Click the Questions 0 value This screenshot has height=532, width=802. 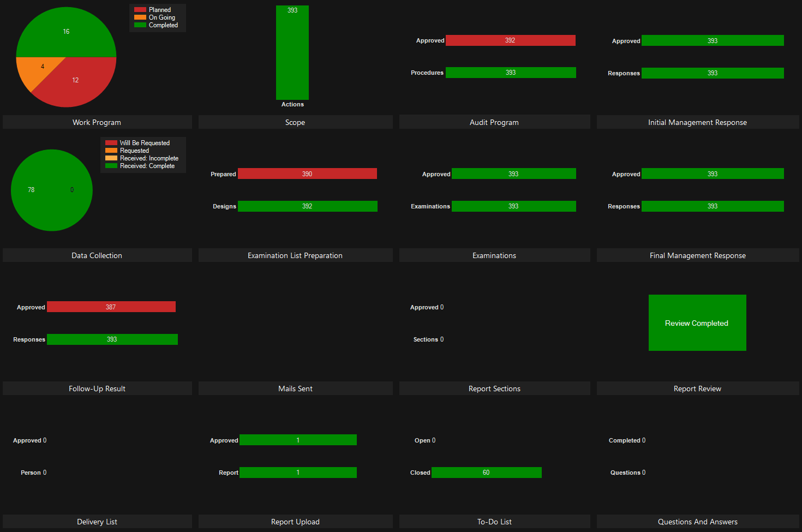click(x=644, y=473)
